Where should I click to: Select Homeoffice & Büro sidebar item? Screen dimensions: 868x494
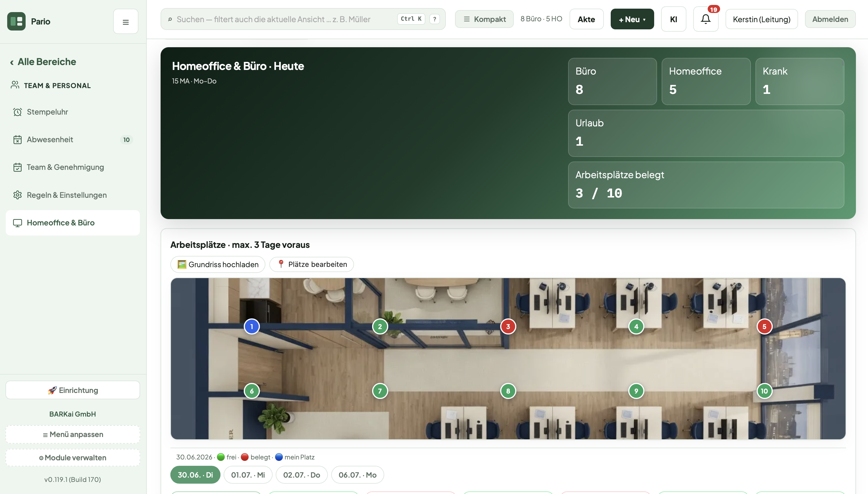[x=73, y=223]
